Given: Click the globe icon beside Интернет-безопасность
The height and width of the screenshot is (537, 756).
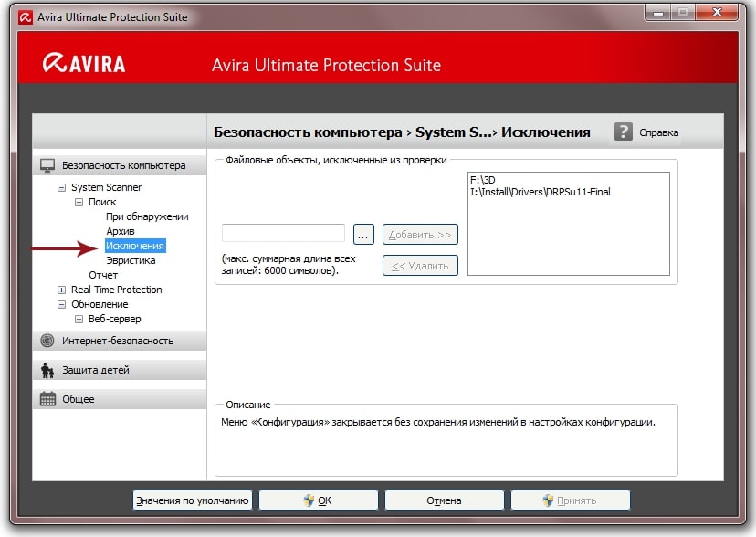Looking at the screenshot, I should [x=47, y=341].
